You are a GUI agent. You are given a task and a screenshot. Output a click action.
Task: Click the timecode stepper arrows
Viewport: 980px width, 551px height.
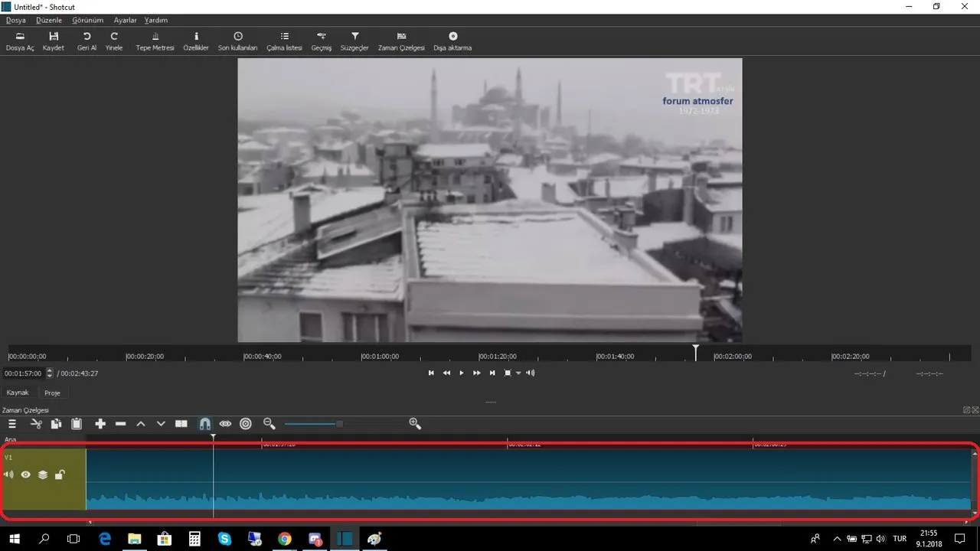(50, 373)
